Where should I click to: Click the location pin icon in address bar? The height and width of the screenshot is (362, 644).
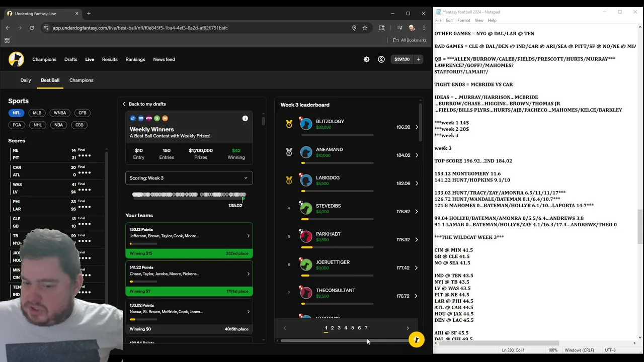click(x=354, y=28)
